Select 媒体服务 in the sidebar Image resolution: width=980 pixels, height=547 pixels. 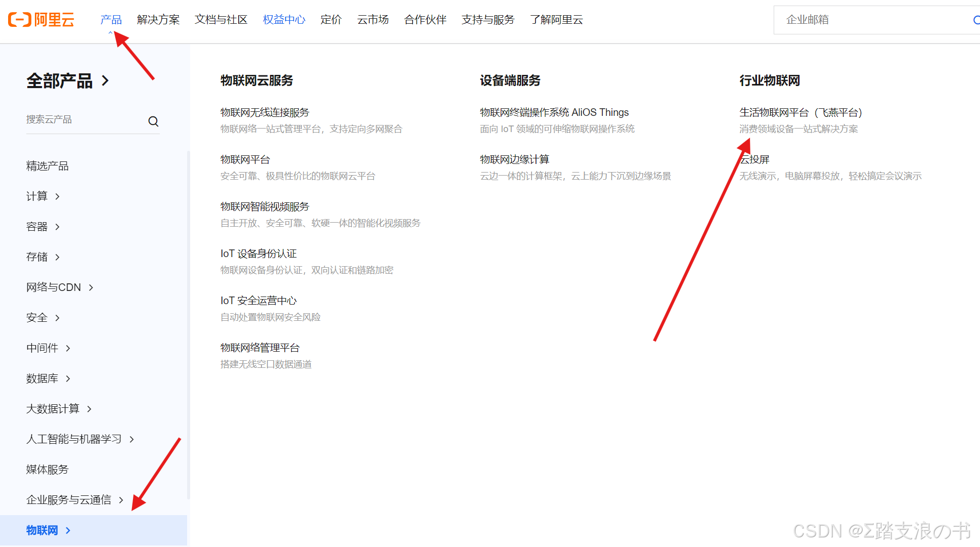(x=47, y=470)
